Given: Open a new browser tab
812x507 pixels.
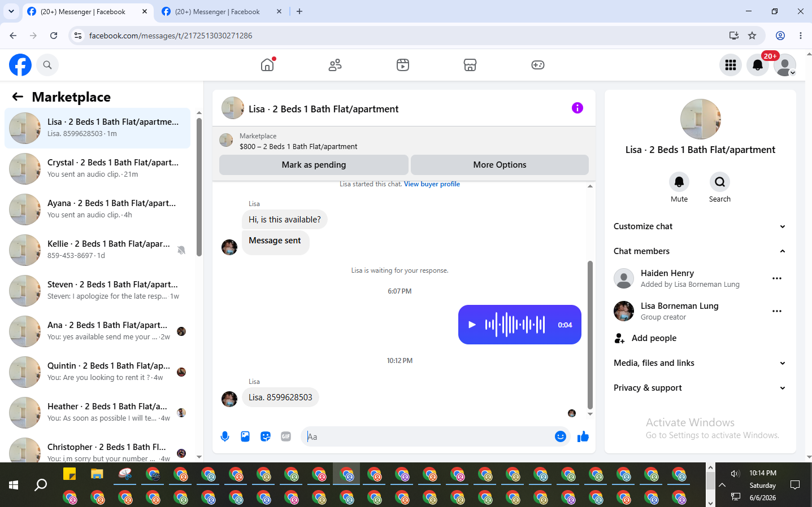Looking at the screenshot, I should click(299, 11).
